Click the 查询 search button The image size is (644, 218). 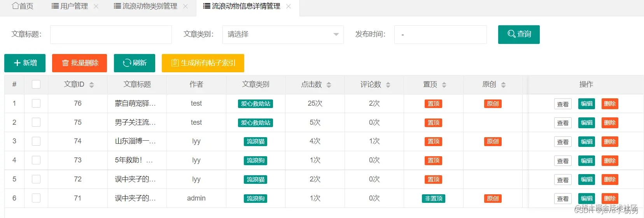[519, 35]
